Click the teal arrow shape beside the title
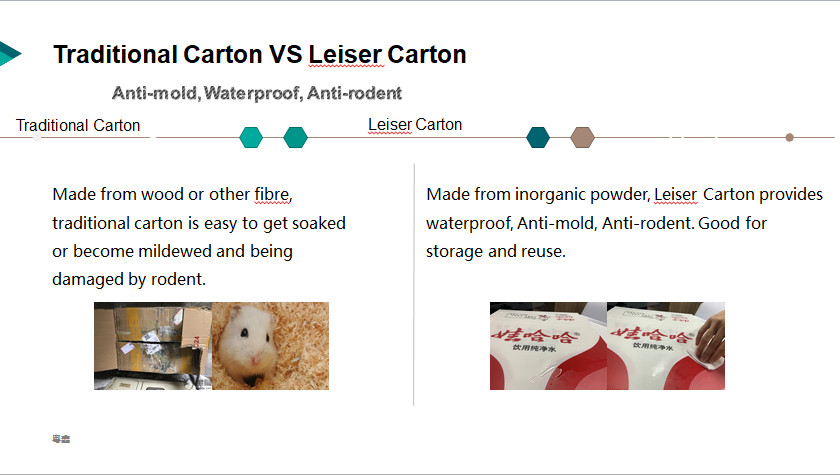The width and height of the screenshot is (840, 475). click(9, 53)
